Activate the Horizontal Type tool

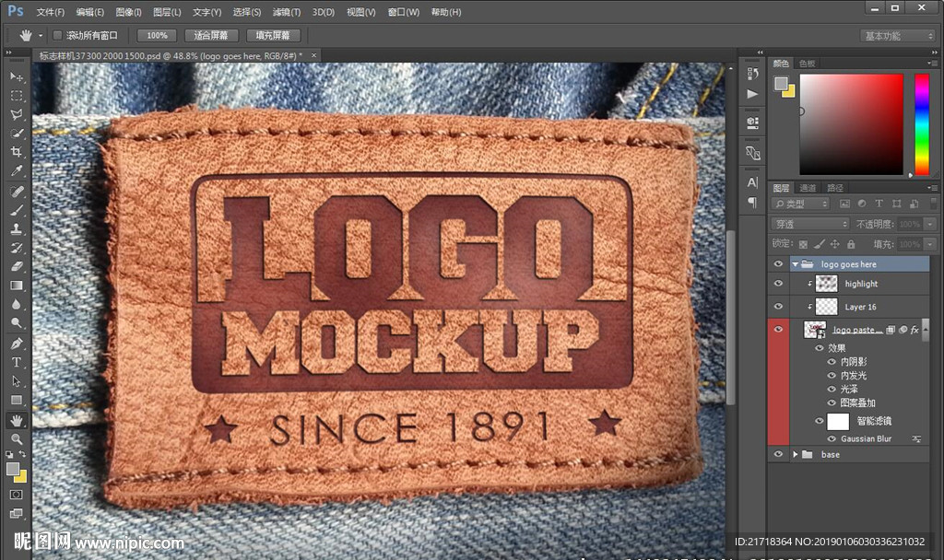(x=17, y=362)
